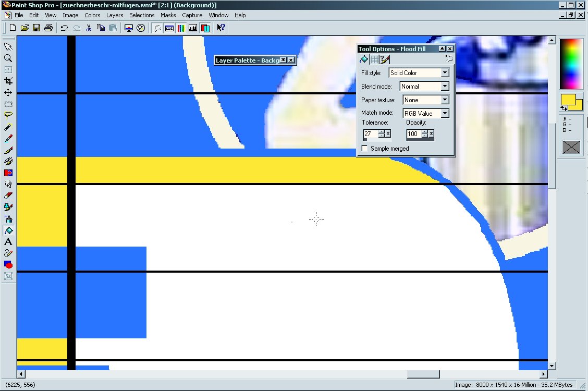Expand the Blend mode dropdown
588x391 pixels.
coord(445,87)
